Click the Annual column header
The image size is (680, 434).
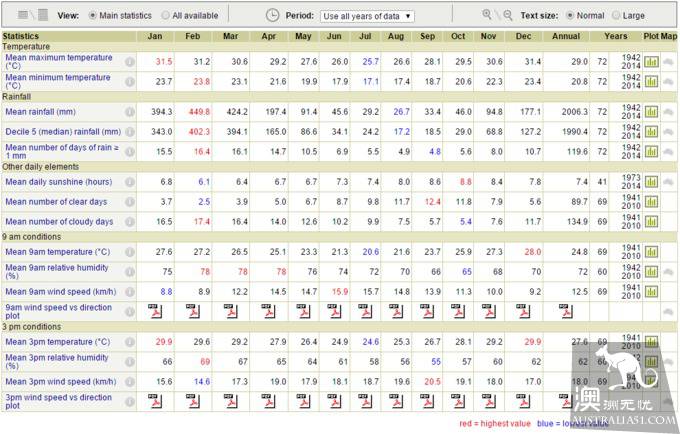click(x=566, y=36)
